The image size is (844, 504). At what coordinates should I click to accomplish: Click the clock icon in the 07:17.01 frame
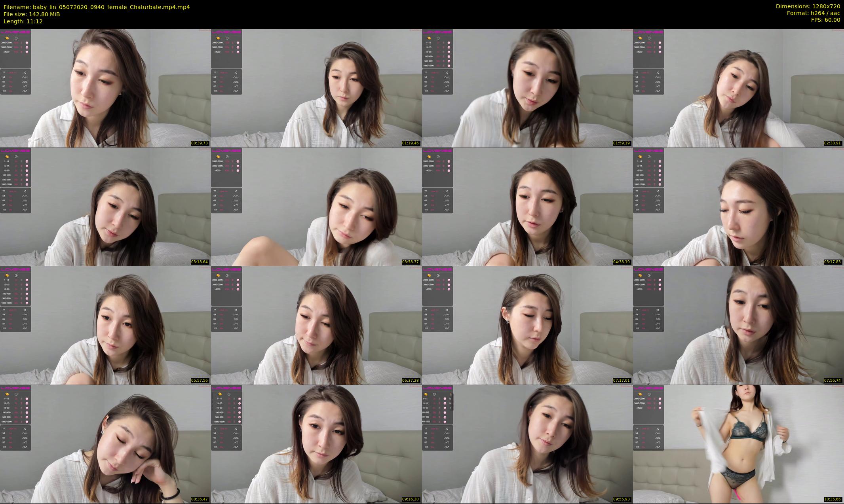point(438,275)
